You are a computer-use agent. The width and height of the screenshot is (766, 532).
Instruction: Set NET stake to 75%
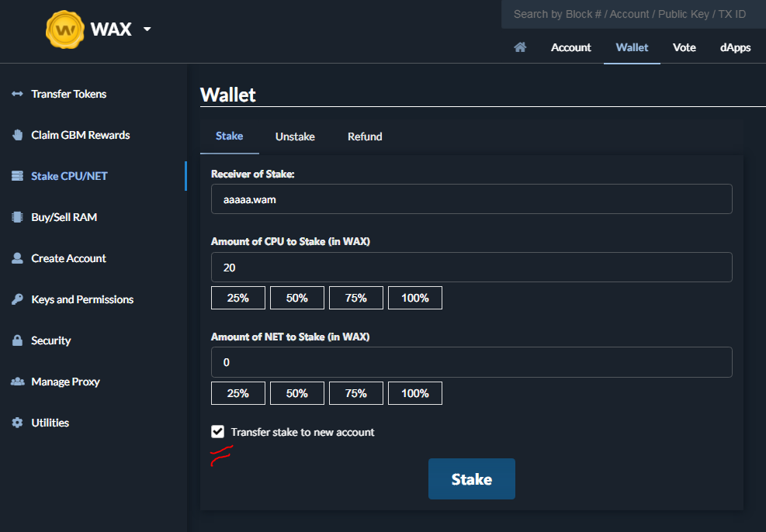356,393
